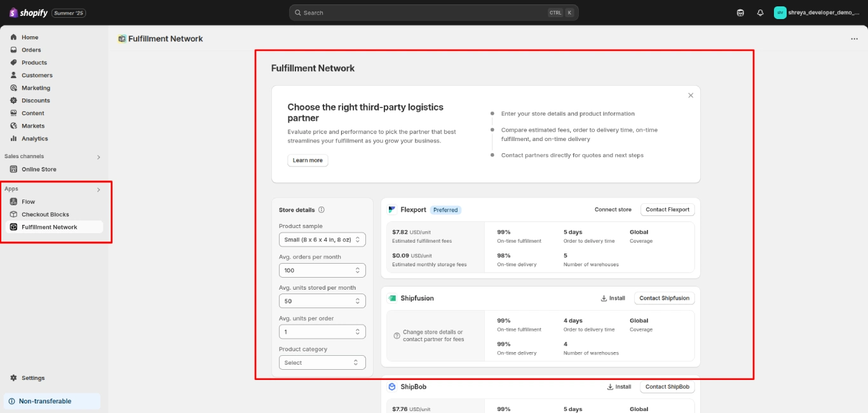The height and width of the screenshot is (413, 868).
Task: Click the Shopify logo
Action: click(27, 13)
